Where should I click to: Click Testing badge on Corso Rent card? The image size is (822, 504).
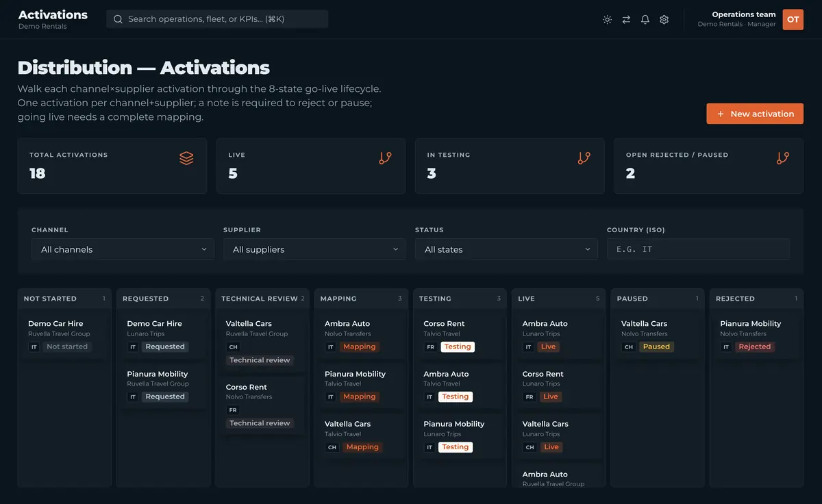[458, 346]
